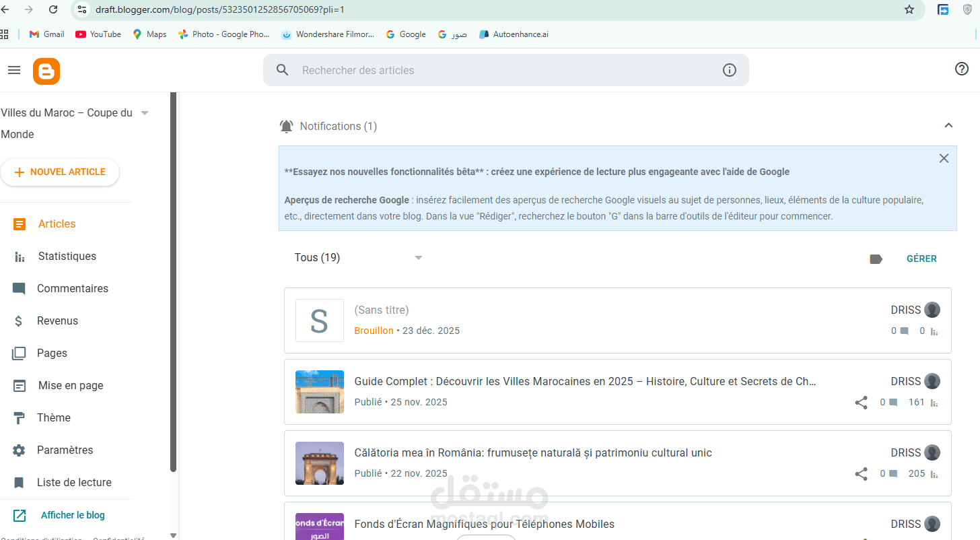Viewport: 980px width, 540px height.
Task: Click the Revenus dollar icon
Action: coord(19,321)
